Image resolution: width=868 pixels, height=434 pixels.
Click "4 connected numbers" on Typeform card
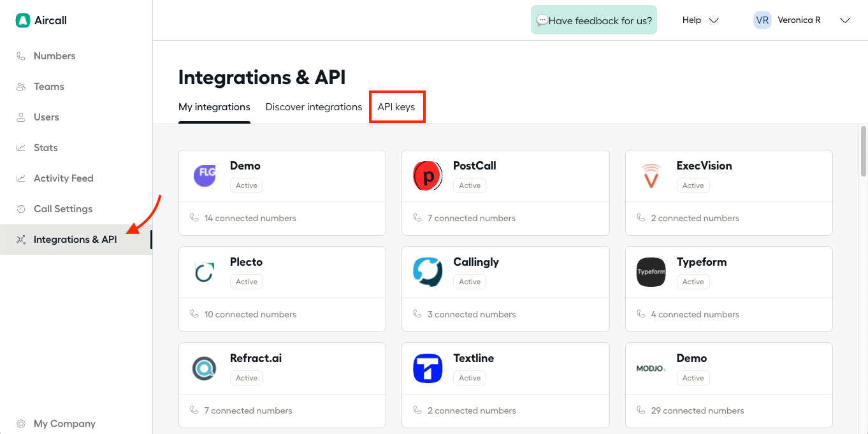point(695,314)
